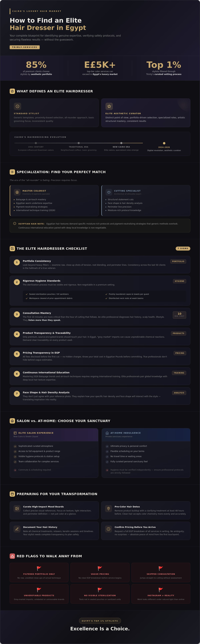Click the location pin icon for Pre-Color Detox
Screen dimensions: 200x644
click(108, 508)
